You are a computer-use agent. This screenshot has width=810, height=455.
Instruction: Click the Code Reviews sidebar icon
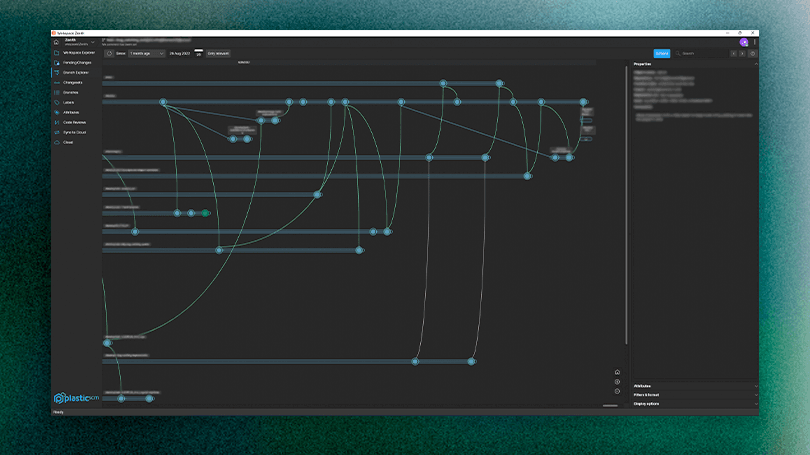tap(57, 122)
